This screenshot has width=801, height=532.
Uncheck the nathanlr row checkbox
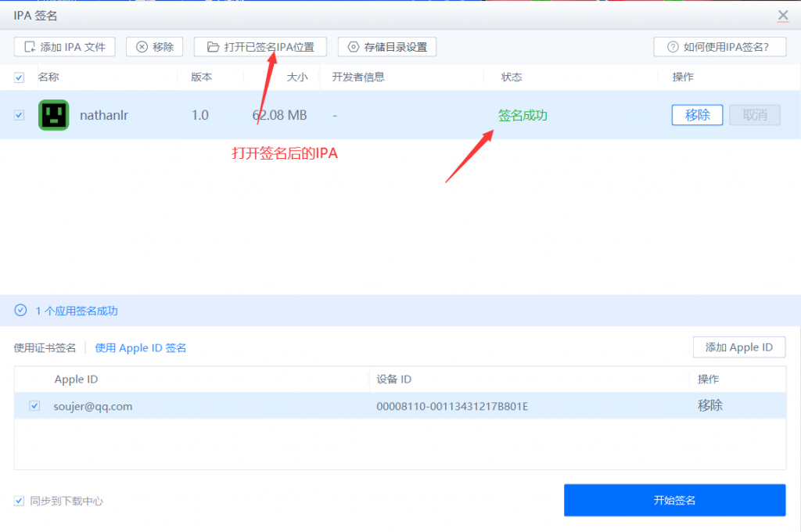(x=19, y=115)
